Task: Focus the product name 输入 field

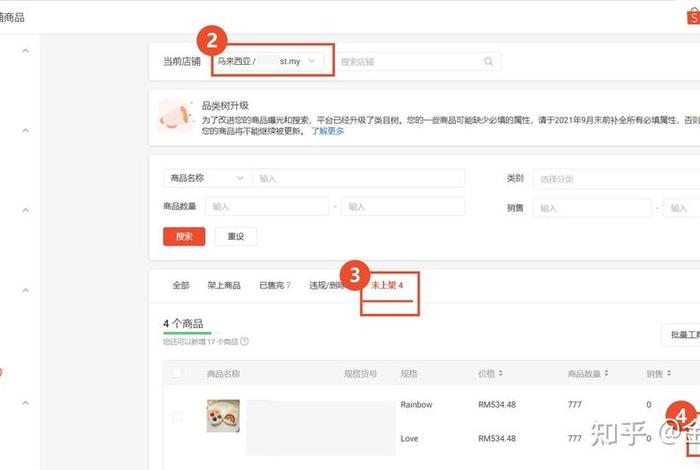Action: [x=358, y=178]
